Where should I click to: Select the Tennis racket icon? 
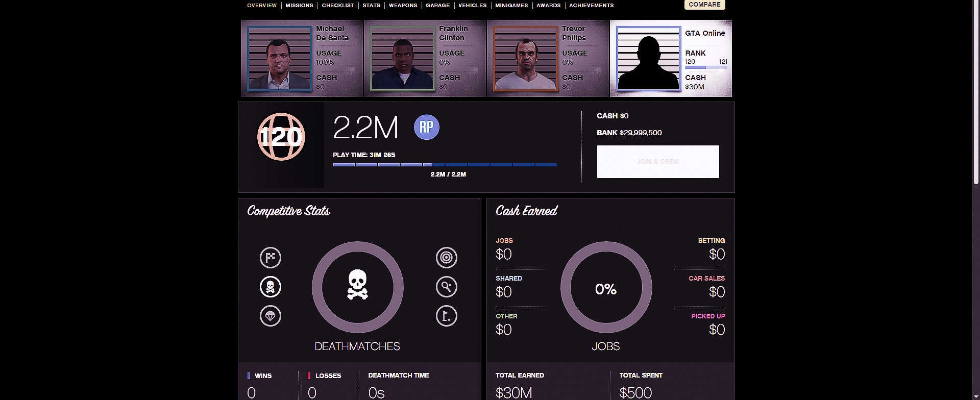[447, 287]
